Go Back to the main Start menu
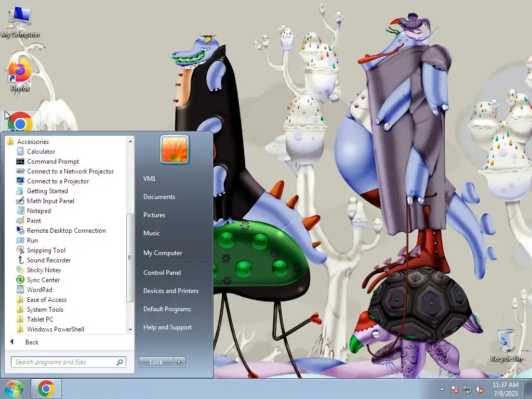 (x=32, y=342)
